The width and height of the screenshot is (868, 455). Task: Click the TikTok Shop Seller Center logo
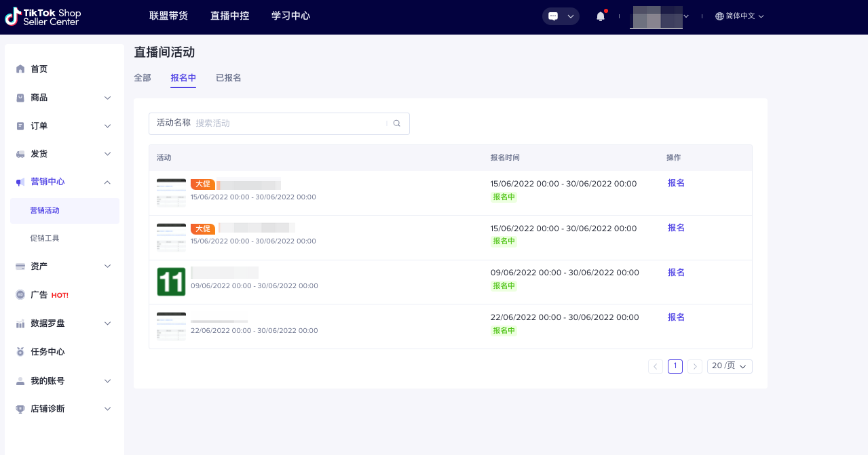tap(43, 16)
